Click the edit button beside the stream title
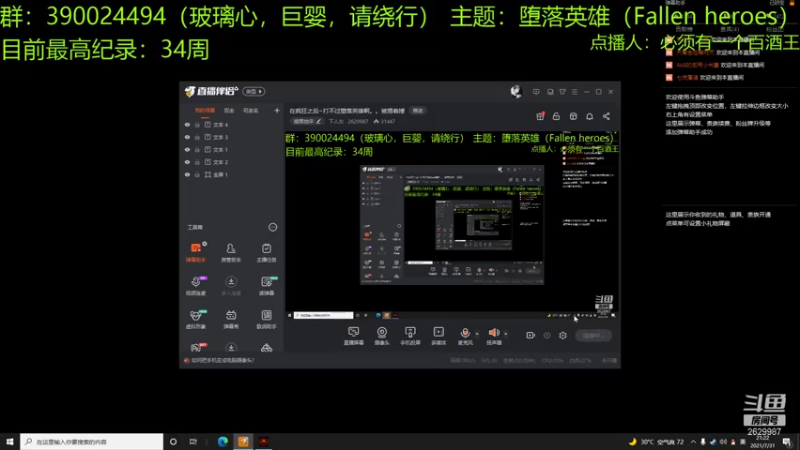This screenshot has width=800, height=450. pyautogui.click(x=418, y=111)
